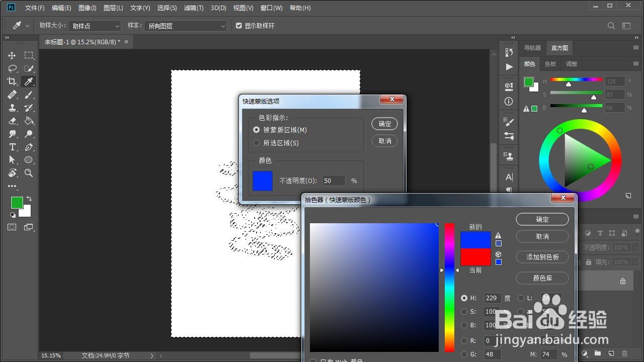644x362 pixels.
Task: Select the Pen tool
Action: (x=29, y=147)
